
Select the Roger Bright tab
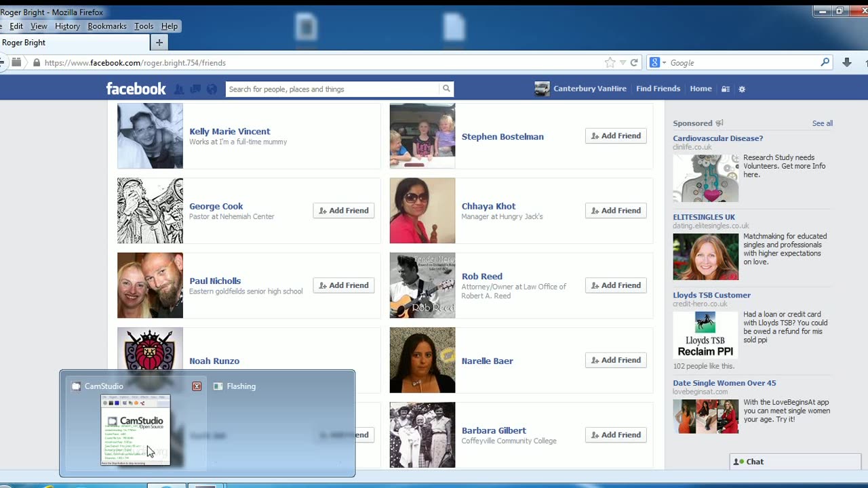point(73,42)
